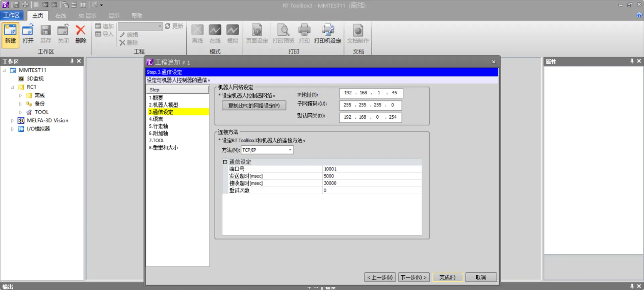The height and width of the screenshot is (290, 644).
Task: Click the red 删除 (Delete) workspace icon
Action: click(x=81, y=34)
